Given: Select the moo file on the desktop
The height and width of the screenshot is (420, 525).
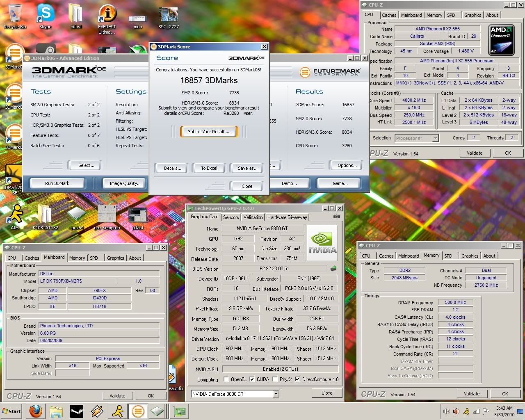Looking at the screenshot, I should click(137, 22).
